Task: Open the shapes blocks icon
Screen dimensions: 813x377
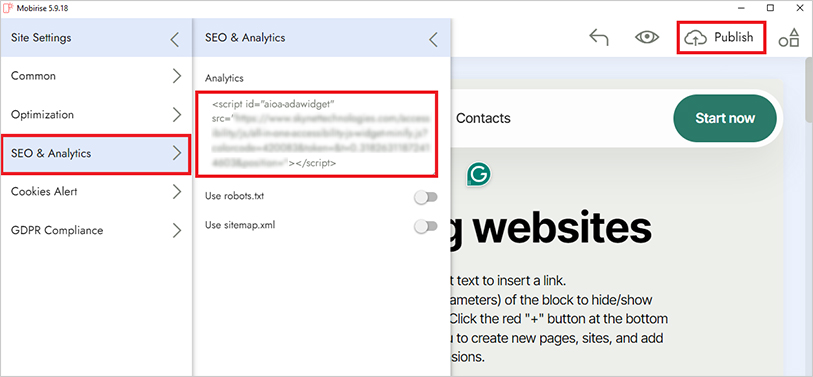Action: coord(789,38)
